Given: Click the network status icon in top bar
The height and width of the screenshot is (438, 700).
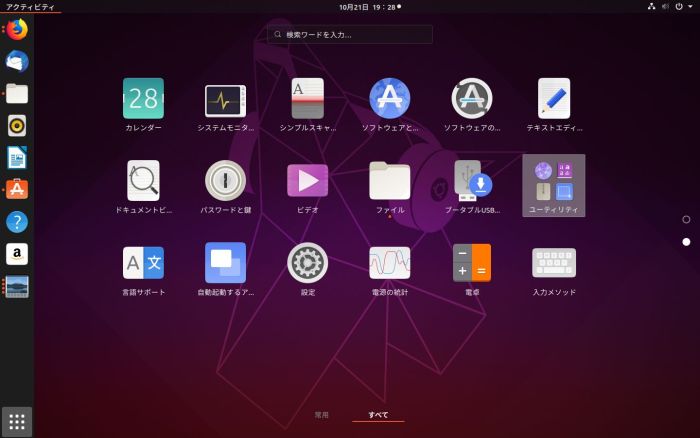Looking at the screenshot, I should (x=651, y=7).
